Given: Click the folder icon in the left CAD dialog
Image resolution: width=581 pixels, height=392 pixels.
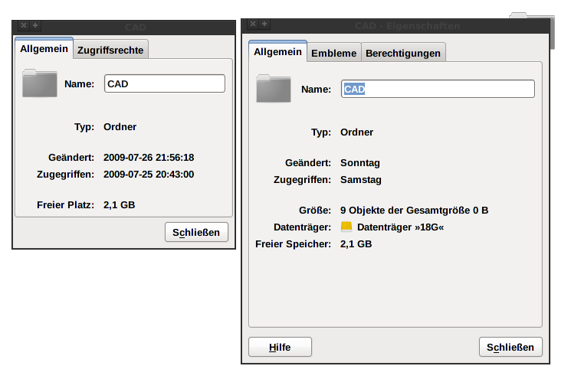Looking at the screenshot, I should coord(40,83).
